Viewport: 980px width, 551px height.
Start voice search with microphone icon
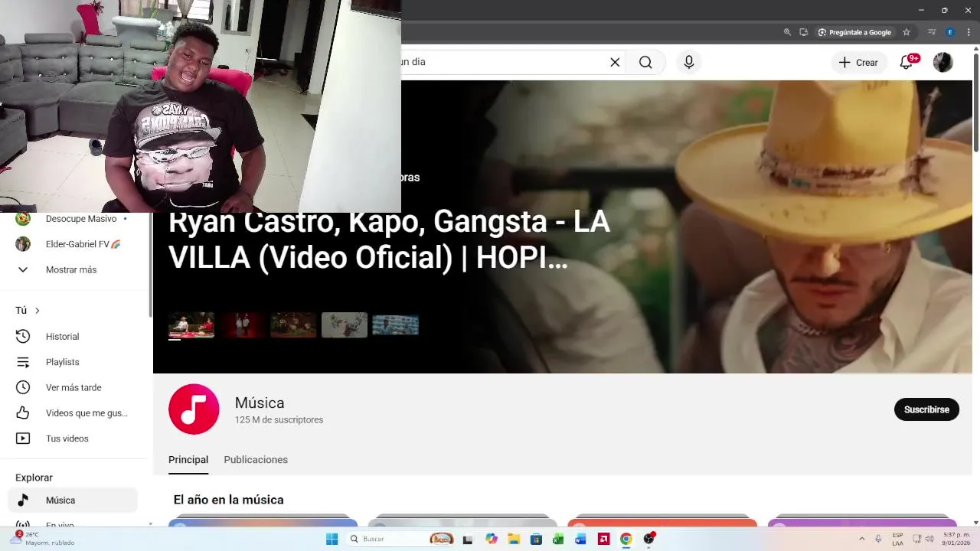pos(689,62)
